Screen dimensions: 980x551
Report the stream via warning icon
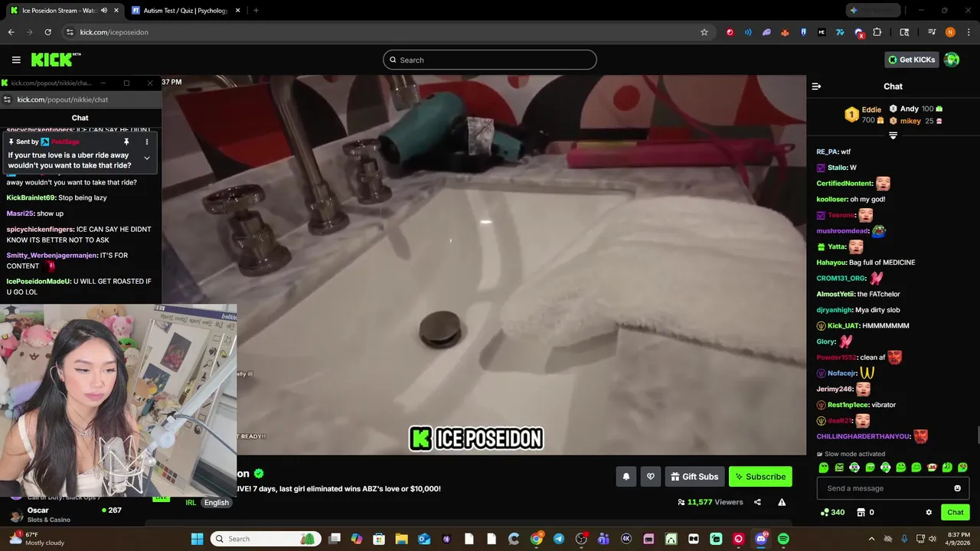pyautogui.click(x=782, y=502)
